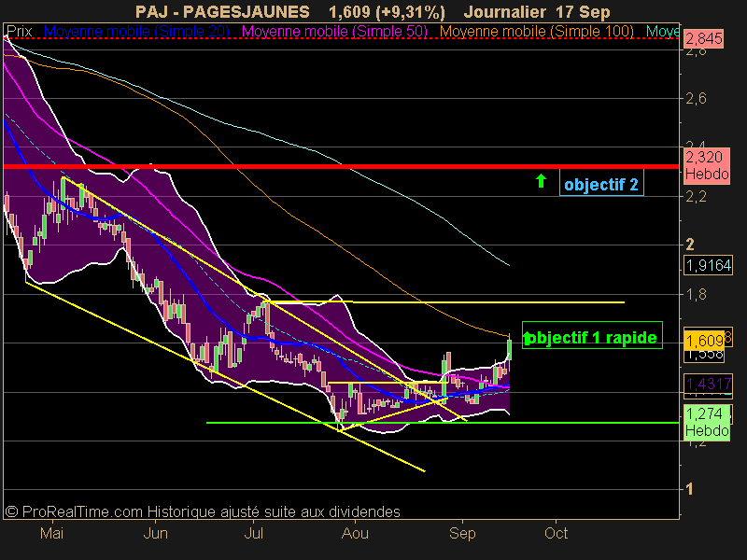Click the PAJ - PAGESJAUNES chart title
The width and height of the screenshot is (747, 560).
click(222, 11)
